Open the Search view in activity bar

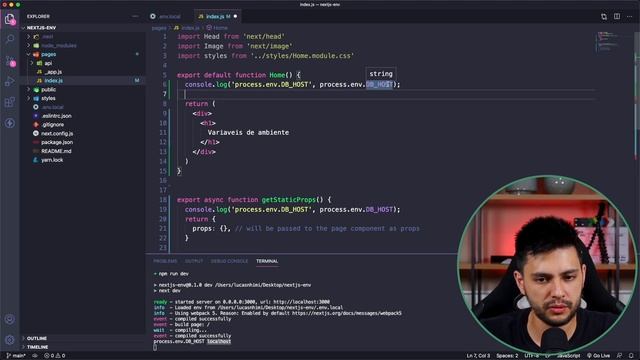pos(10,39)
